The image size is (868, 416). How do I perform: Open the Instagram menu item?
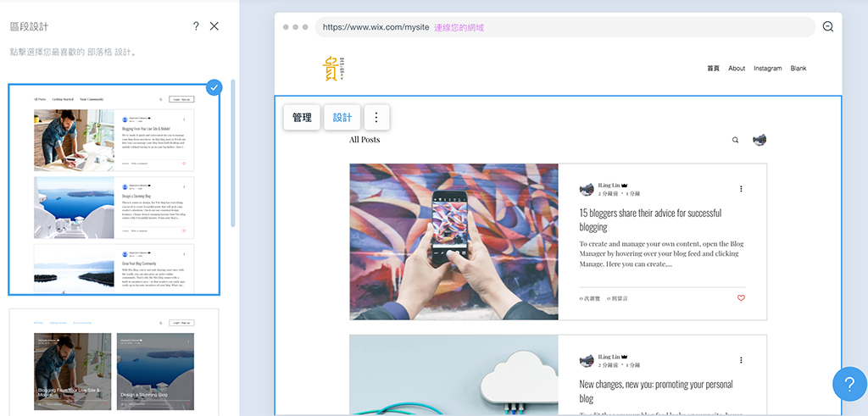pos(767,69)
